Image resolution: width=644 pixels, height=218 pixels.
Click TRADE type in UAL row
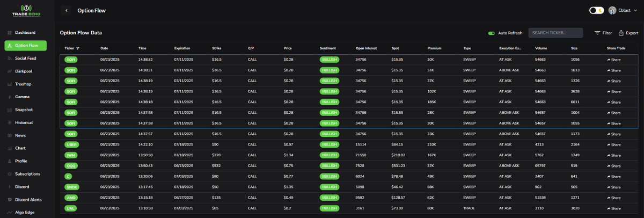pyautogui.click(x=469, y=208)
